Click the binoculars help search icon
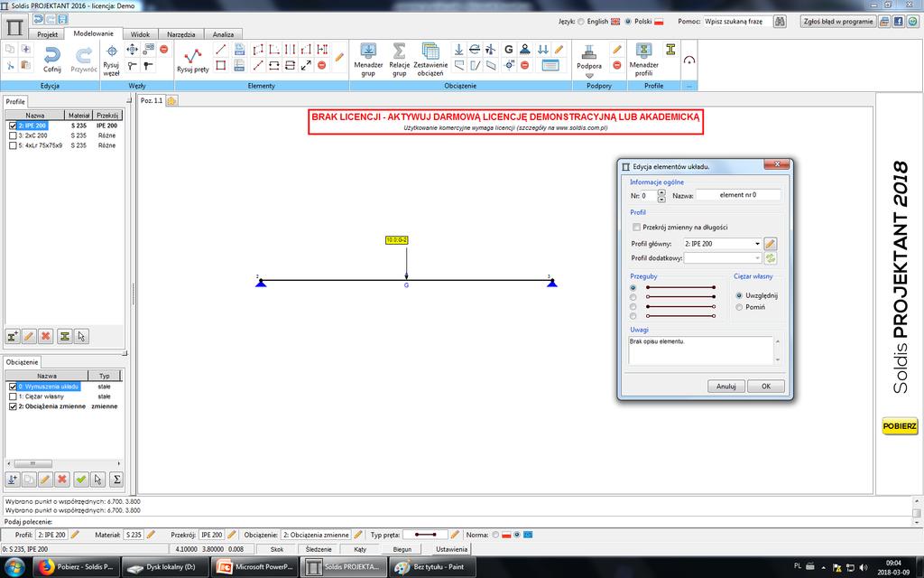The width and height of the screenshot is (924, 578). pyautogui.click(x=780, y=22)
